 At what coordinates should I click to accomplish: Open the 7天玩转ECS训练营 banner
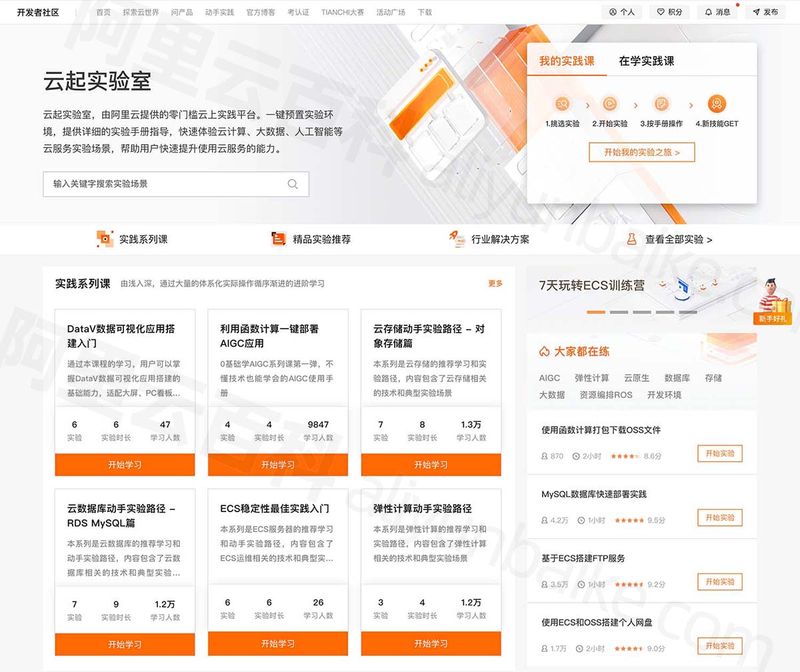coord(641,295)
